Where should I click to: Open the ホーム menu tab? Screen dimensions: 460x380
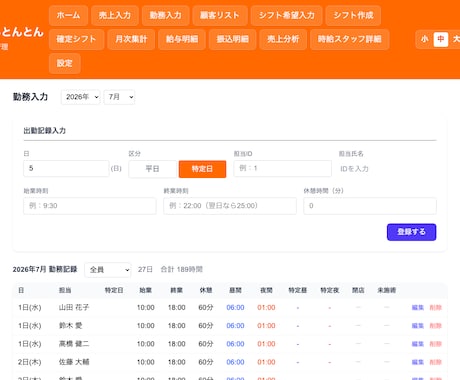(x=68, y=15)
